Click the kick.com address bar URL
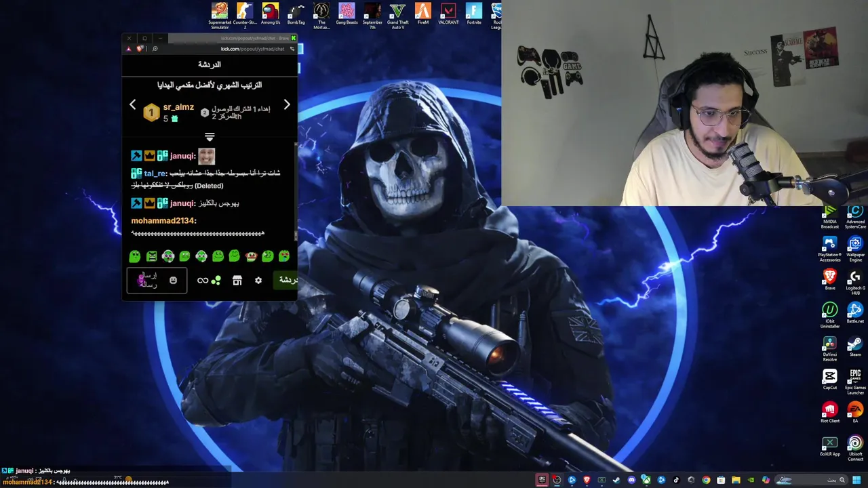868x488 pixels. (252, 49)
